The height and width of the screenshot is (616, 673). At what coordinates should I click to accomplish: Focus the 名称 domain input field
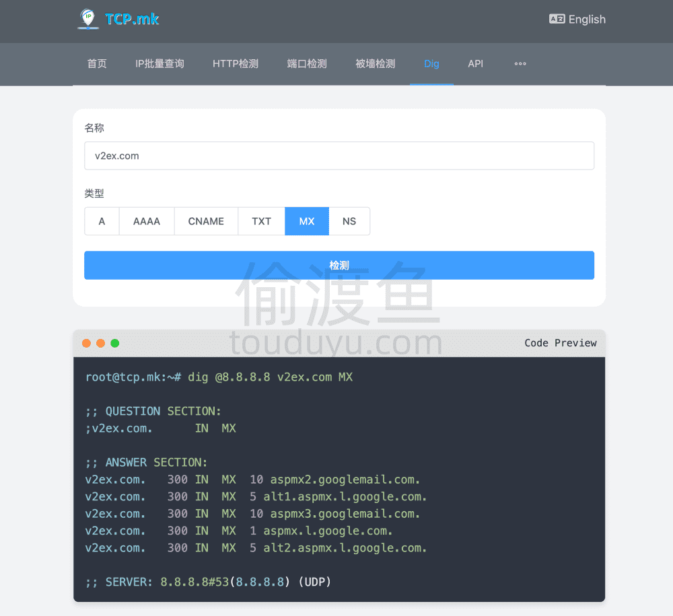coord(339,156)
